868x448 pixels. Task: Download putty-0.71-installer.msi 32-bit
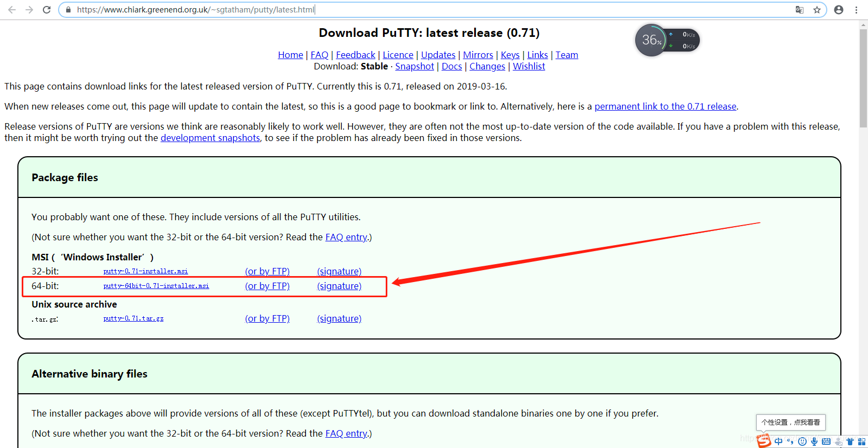pos(145,271)
